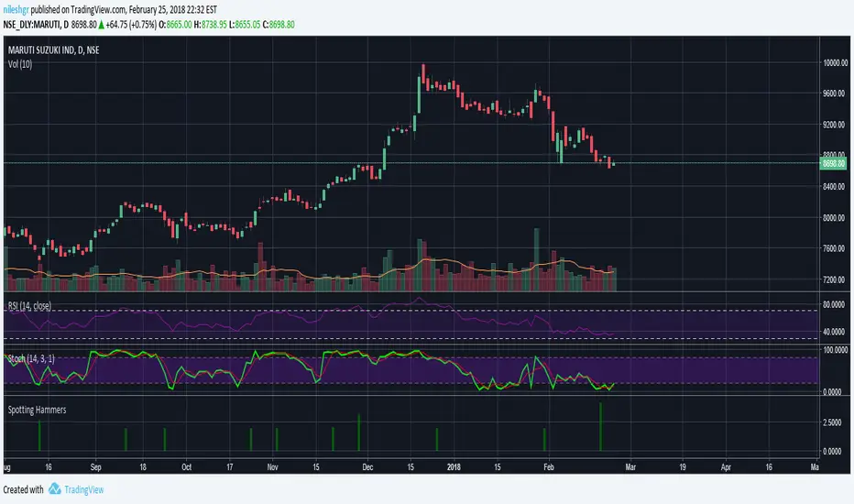This screenshot has width=854, height=504.
Task: Click the Nov date label on time axis
Action: coord(273,467)
